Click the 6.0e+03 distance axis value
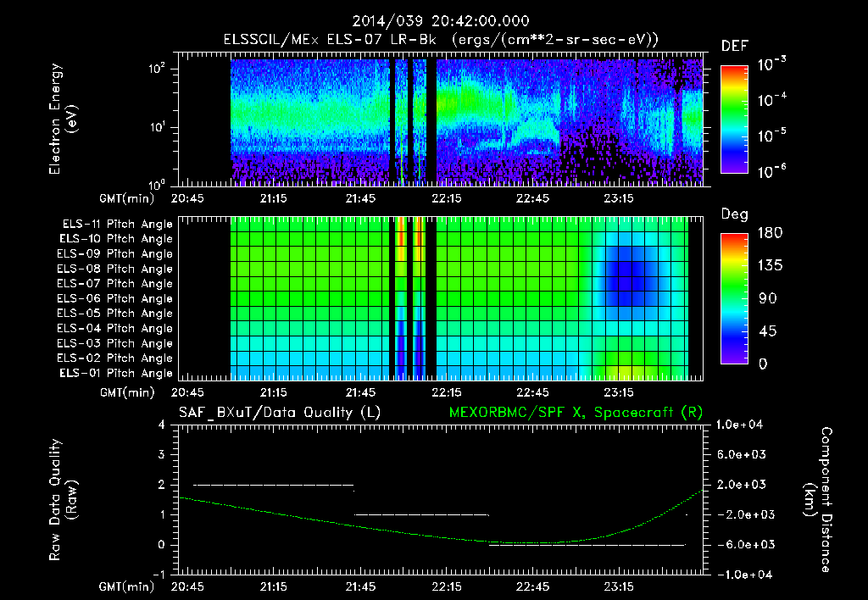The width and height of the screenshot is (868, 600). pos(741,454)
